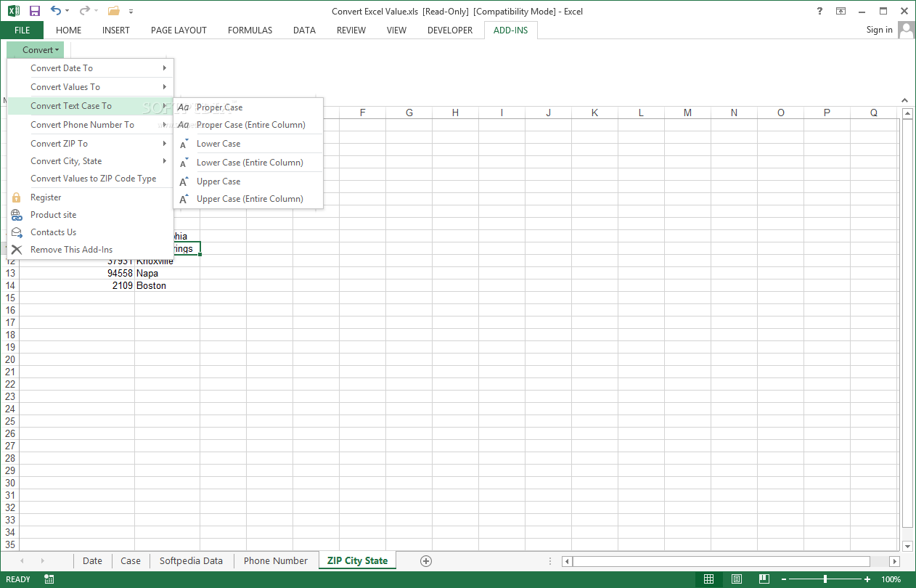Open the Phone Number worksheet tab
Image resolution: width=916 pixels, height=588 pixels.
pos(276,560)
